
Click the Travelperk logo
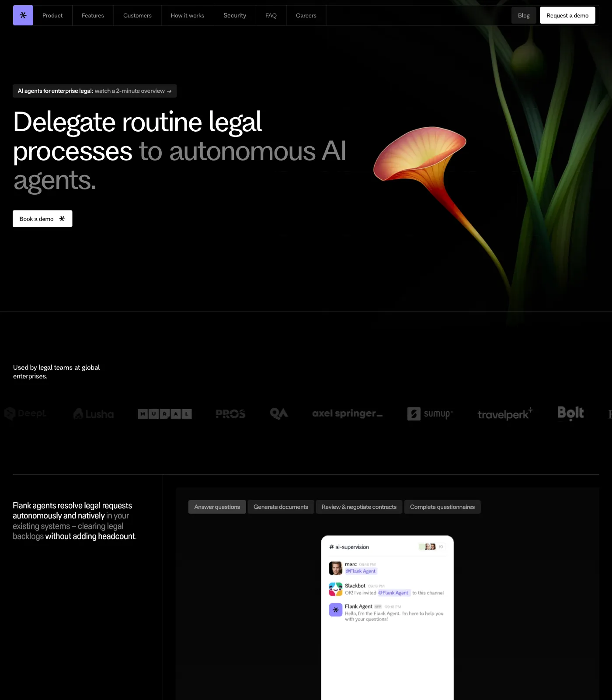pos(505,414)
